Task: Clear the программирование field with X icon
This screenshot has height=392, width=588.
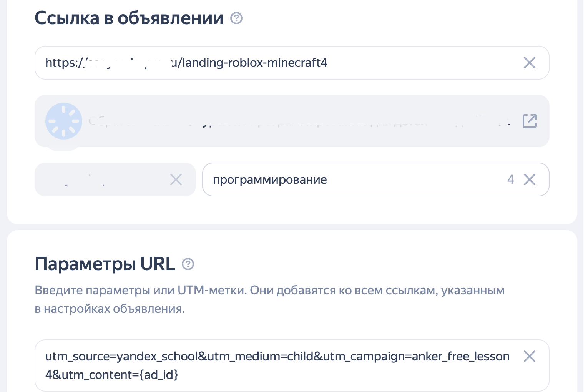Action: tap(530, 179)
